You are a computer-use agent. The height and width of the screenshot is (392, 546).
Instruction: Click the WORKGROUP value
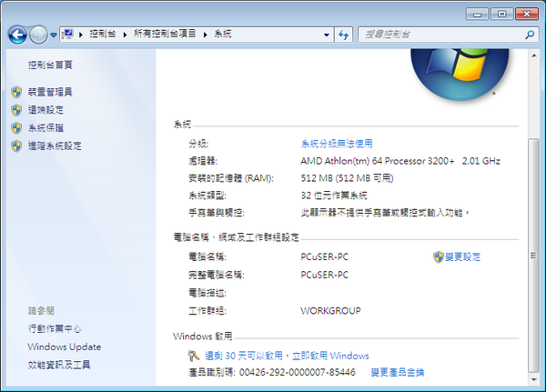click(x=331, y=311)
